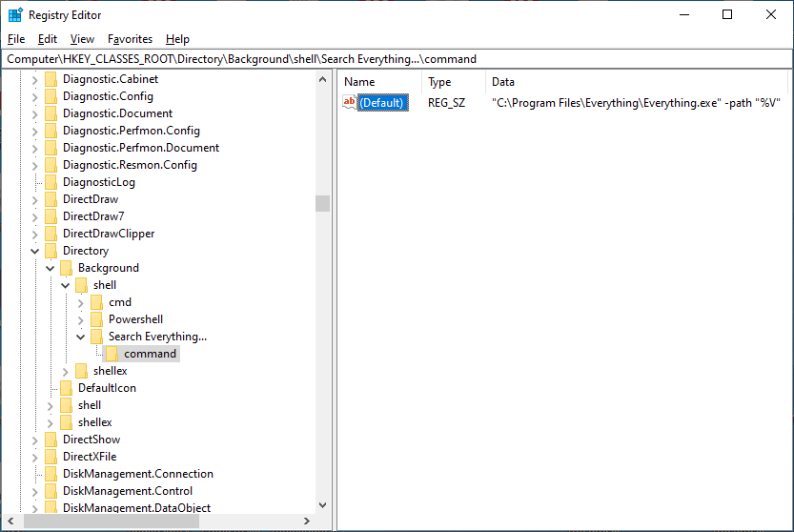Expand the Diagnostic.Config key
This screenshot has height=532, width=794.
click(34, 97)
